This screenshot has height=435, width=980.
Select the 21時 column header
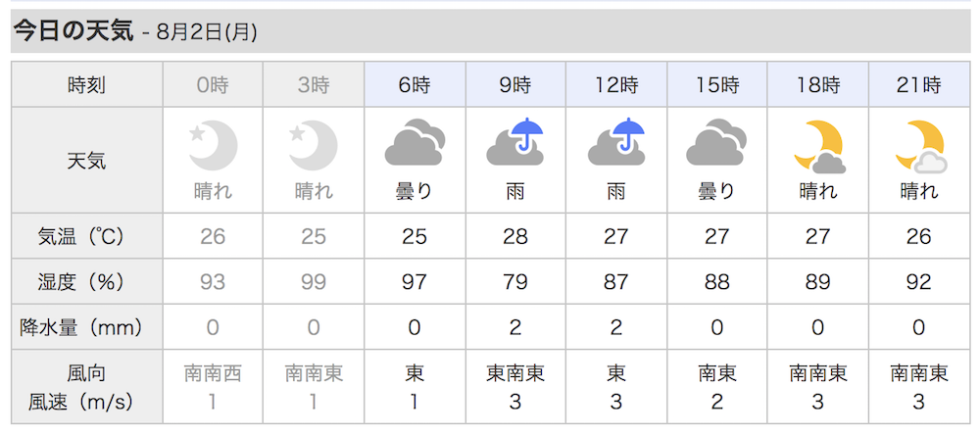coord(919,84)
